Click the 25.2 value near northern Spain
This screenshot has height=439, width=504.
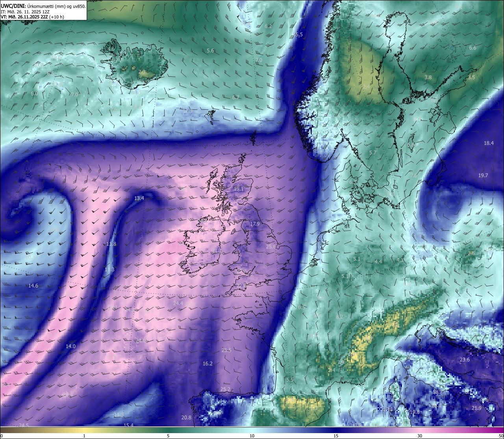225,390
